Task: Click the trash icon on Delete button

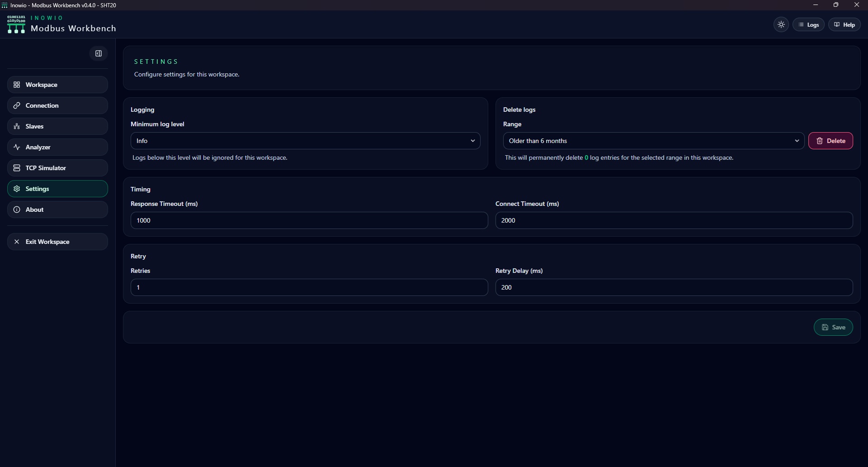Action: (x=820, y=141)
